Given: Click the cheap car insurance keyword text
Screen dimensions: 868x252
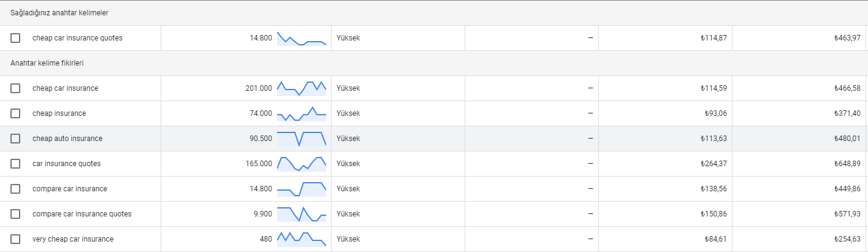Looking at the screenshot, I should pos(65,88).
